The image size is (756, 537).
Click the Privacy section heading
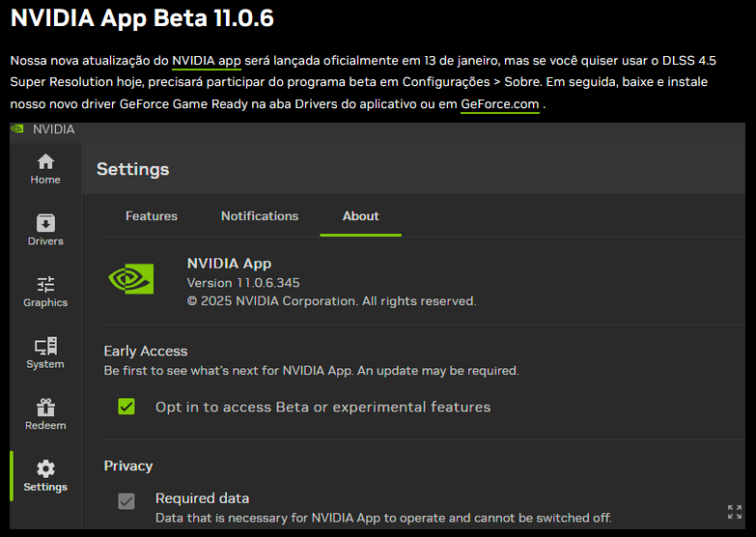click(x=128, y=466)
